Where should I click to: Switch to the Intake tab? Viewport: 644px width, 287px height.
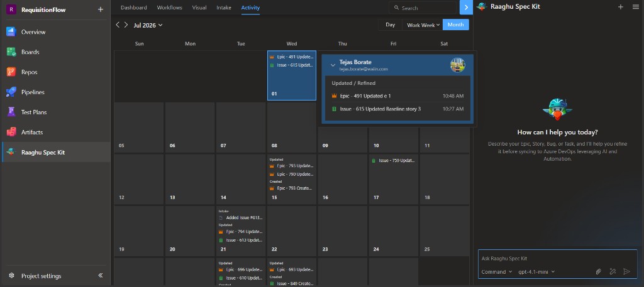click(224, 8)
